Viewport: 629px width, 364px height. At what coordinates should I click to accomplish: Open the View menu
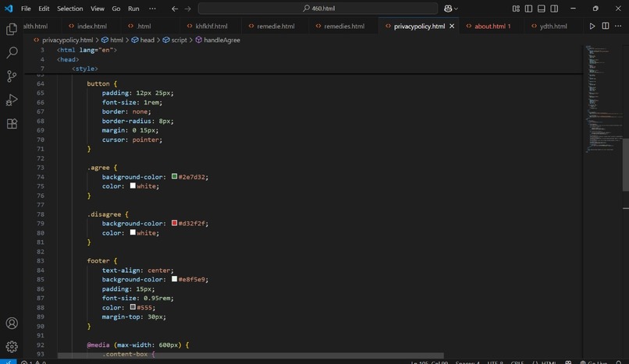point(97,9)
